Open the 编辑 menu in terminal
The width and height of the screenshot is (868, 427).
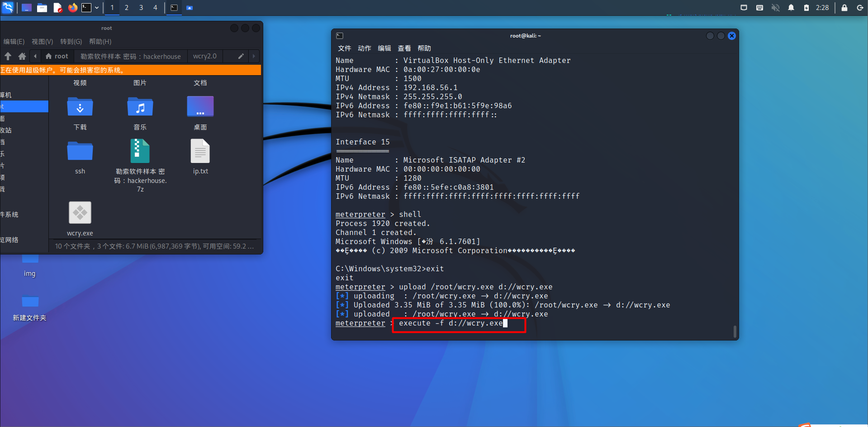coord(384,48)
